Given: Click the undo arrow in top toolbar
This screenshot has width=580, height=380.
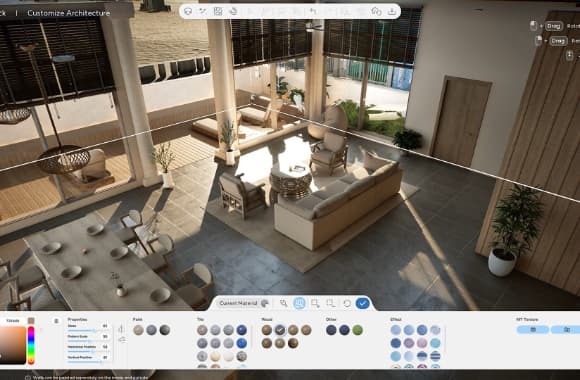Looking at the screenshot, I should click(313, 11).
